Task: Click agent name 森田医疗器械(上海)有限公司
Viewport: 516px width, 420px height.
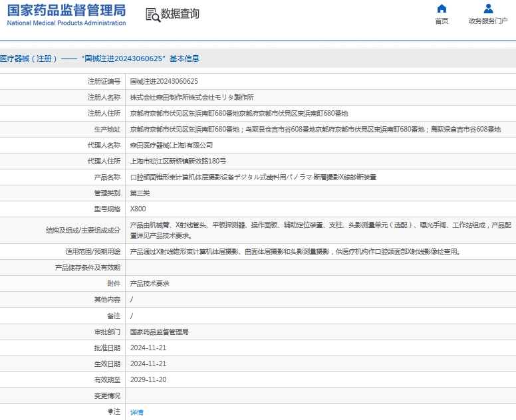Action: pos(171,145)
